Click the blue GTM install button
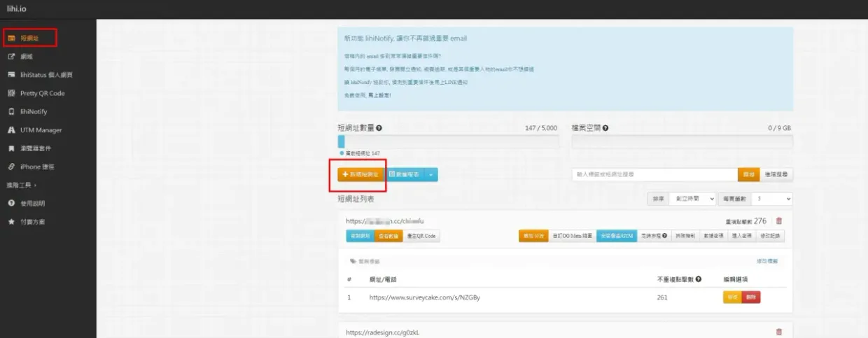 click(617, 236)
